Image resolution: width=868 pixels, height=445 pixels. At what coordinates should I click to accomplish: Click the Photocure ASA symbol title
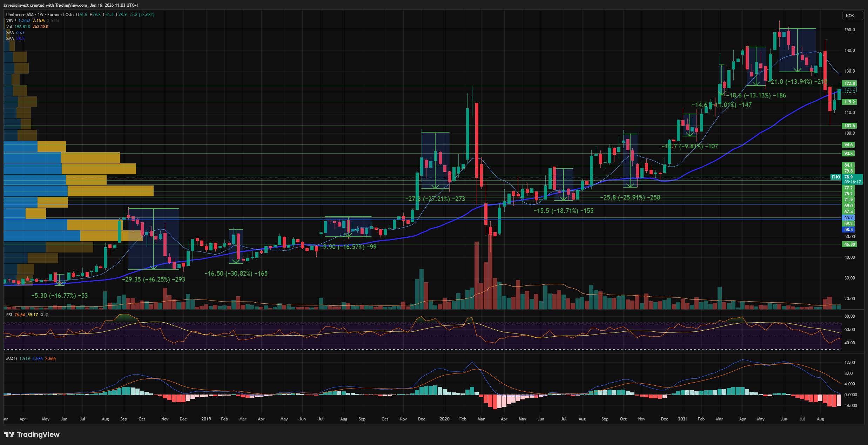click(x=20, y=15)
